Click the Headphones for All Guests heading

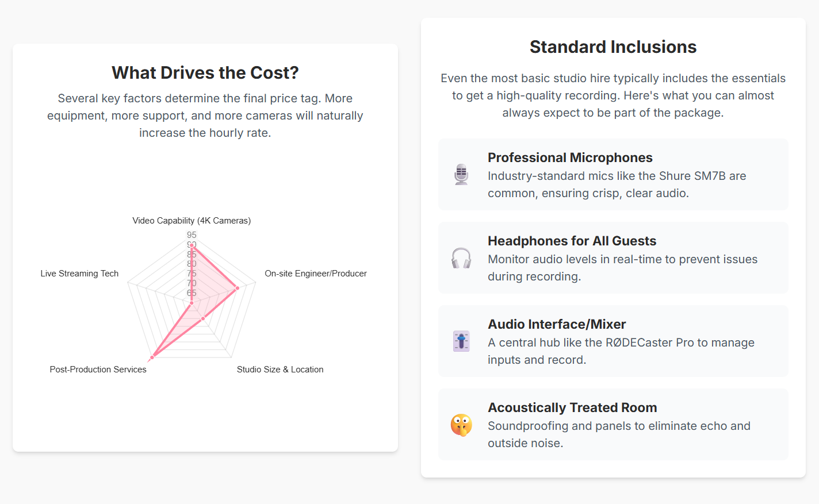572,241
